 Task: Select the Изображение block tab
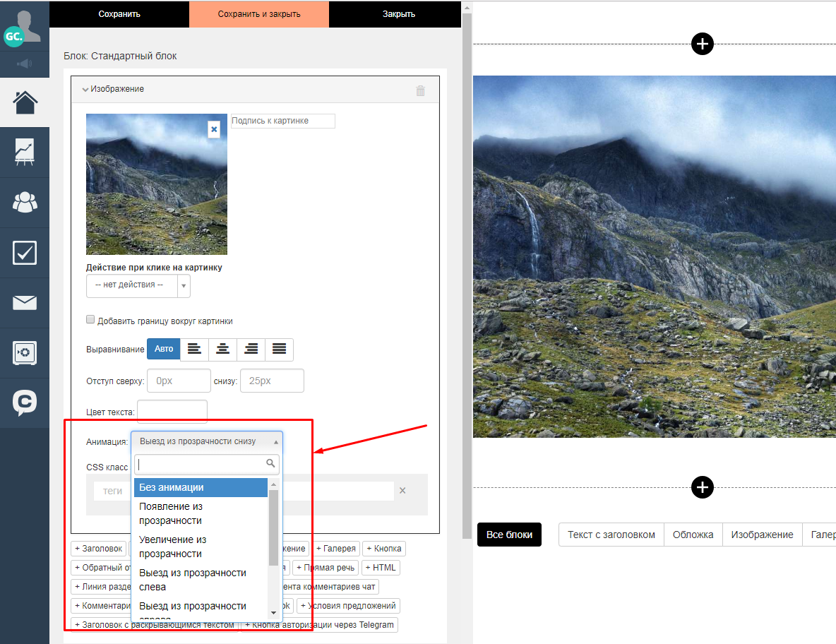coord(763,534)
